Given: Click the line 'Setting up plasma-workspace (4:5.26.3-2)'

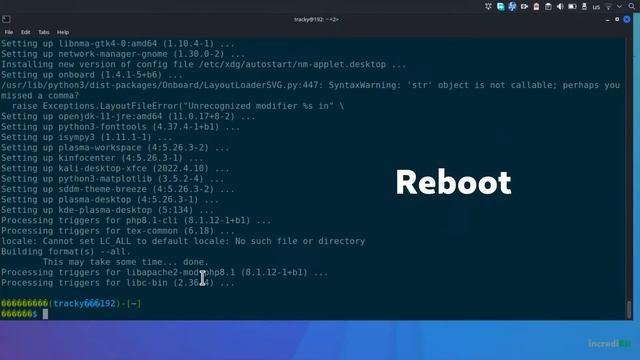Looking at the screenshot, I should [x=115, y=147].
